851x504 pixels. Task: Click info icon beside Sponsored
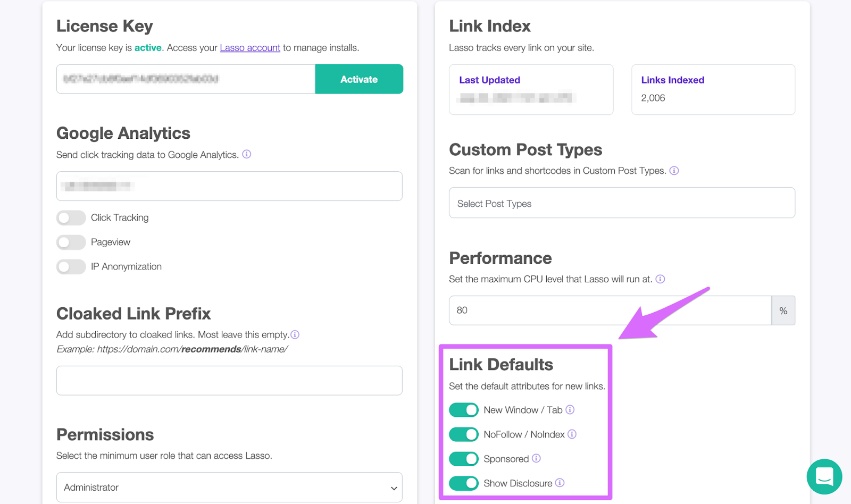(x=536, y=458)
